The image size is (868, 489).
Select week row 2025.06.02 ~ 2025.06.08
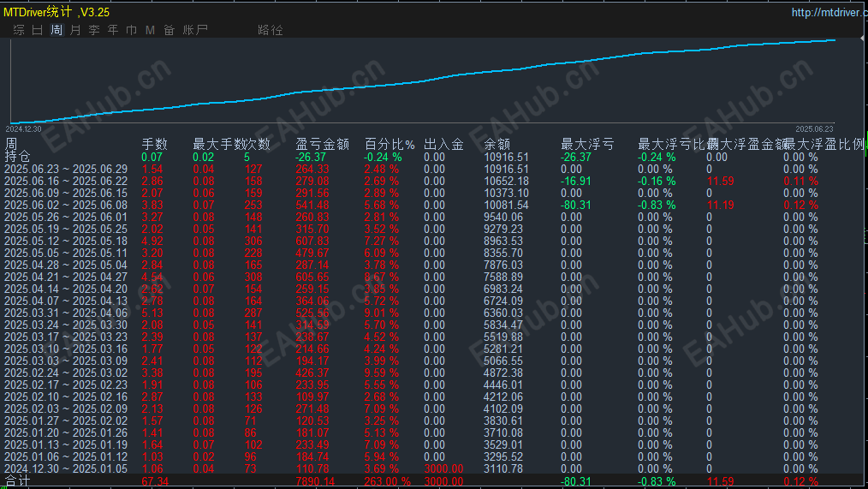click(66, 205)
